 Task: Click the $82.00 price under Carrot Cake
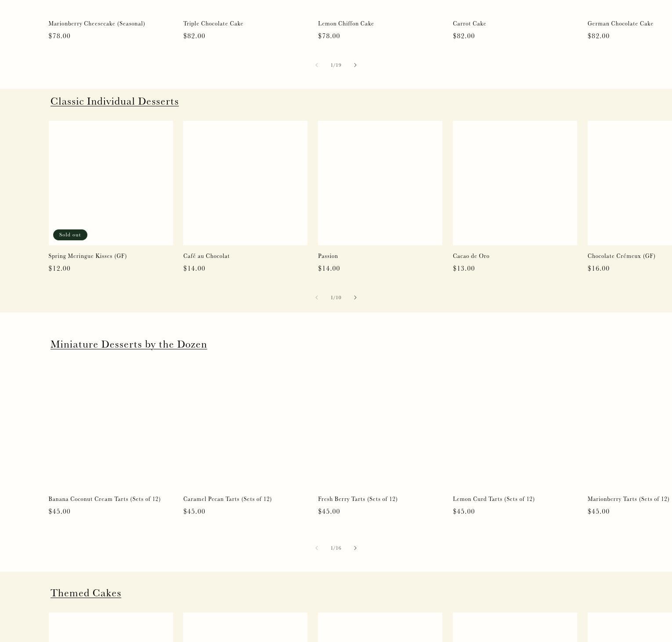pyautogui.click(x=464, y=36)
